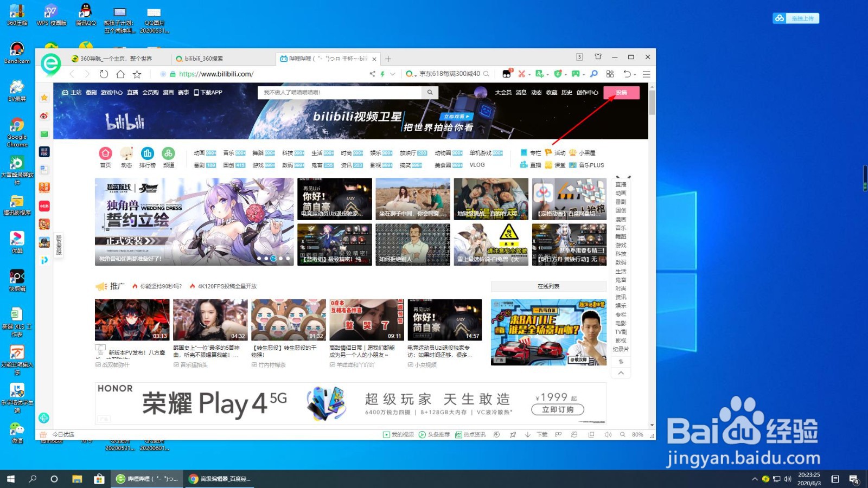Open 会员购 in bilibili top nav
The height and width of the screenshot is (488, 868).
pos(150,93)
